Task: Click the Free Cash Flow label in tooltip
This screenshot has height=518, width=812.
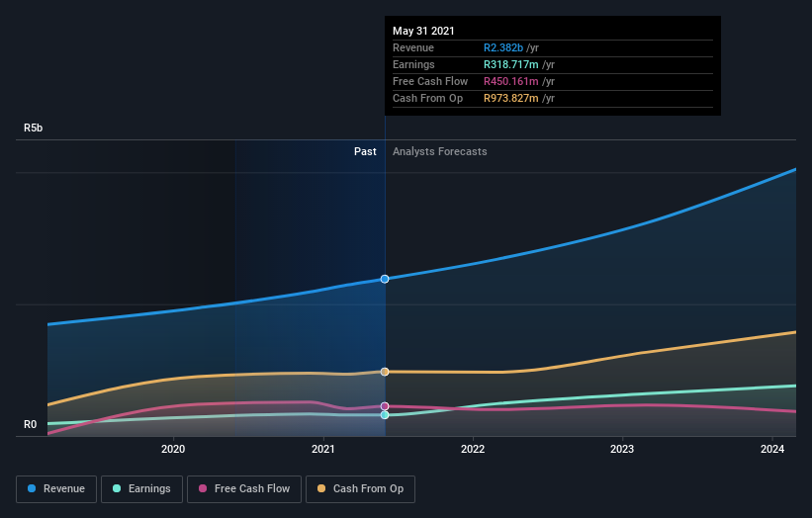Action: (430, 81)
